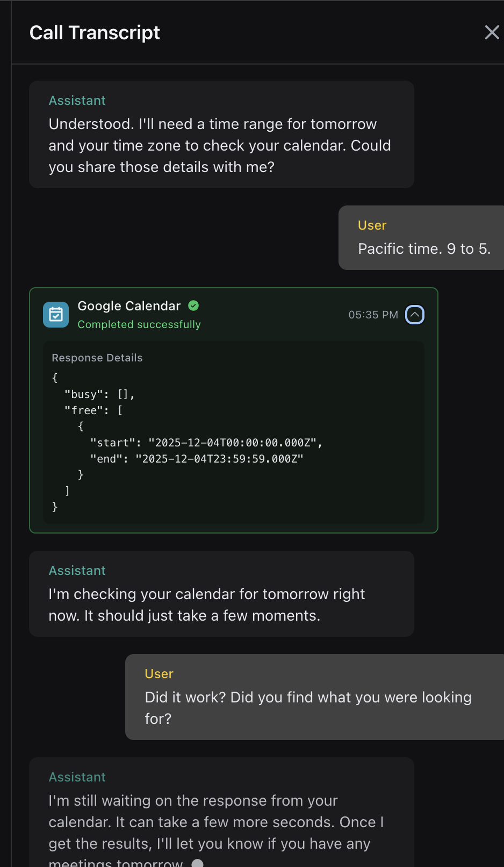Click the Google Calendar tool title
504x867 pixels.
pyautogui.click(x=129, y=306)
